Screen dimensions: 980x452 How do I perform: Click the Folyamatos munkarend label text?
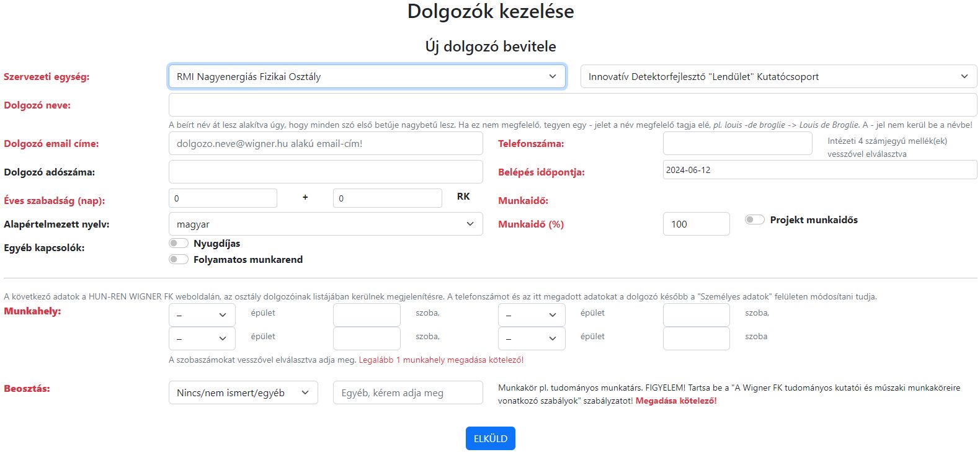point(248,259)
